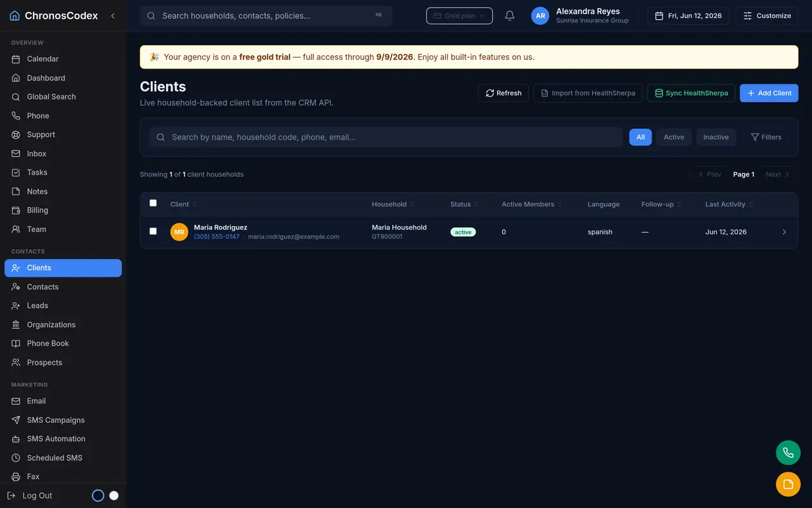Screen dimensions: 812x508
Task: Call Maria's phone number link
Action: coord(217,237)
